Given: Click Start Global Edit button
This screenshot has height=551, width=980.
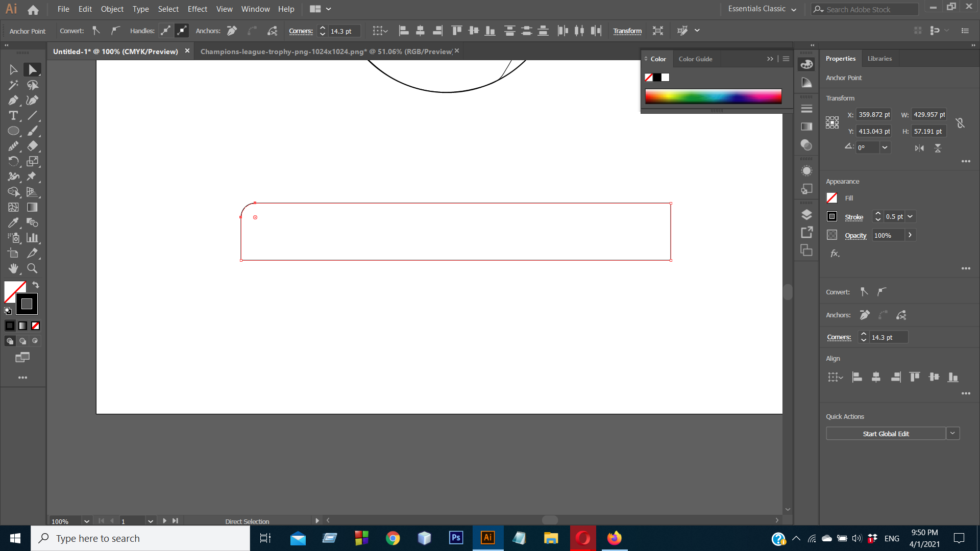Looking at the screenshot, I should pos(886,434).
